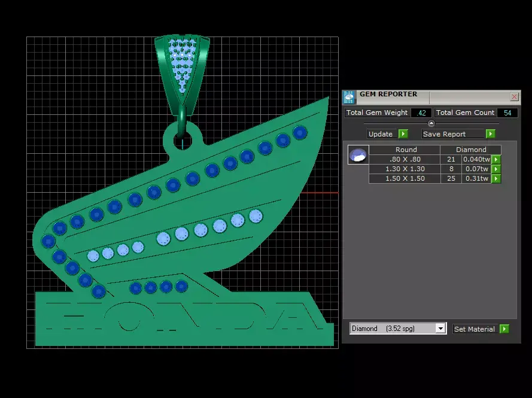
Task: Click green arrow for .80 X .80 row
Action: point(496,159)
